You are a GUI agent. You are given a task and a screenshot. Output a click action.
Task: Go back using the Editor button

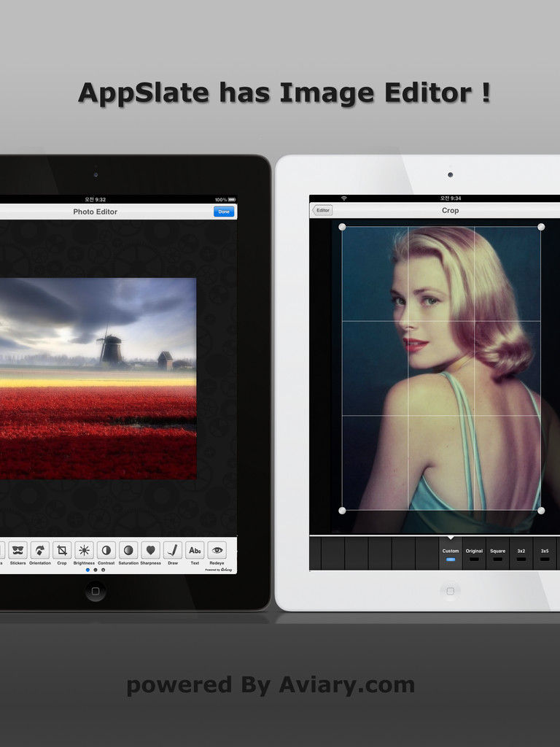pyautogui.click(x=322, y=210)
